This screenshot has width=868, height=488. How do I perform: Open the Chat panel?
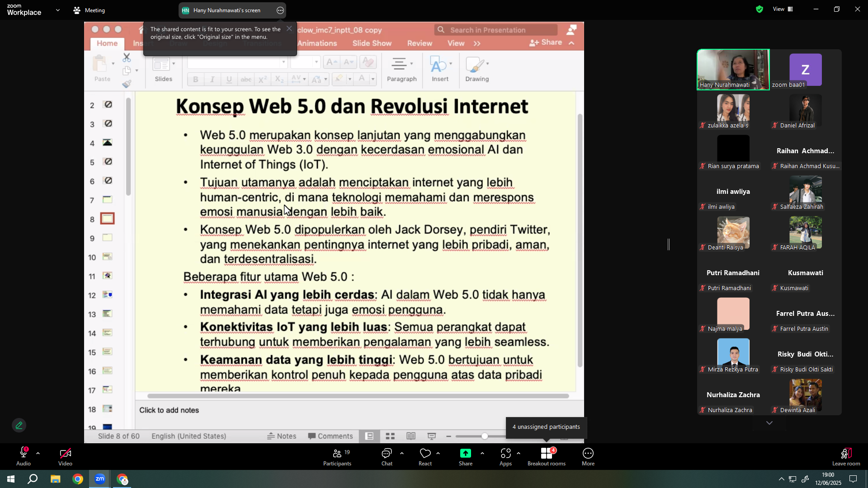387,456
